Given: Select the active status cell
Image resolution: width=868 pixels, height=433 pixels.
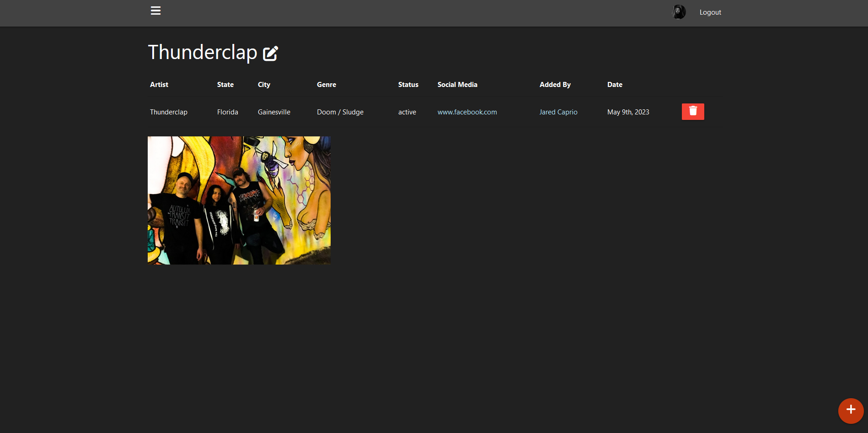Looking at the screenshot, I should coord(407,112).
